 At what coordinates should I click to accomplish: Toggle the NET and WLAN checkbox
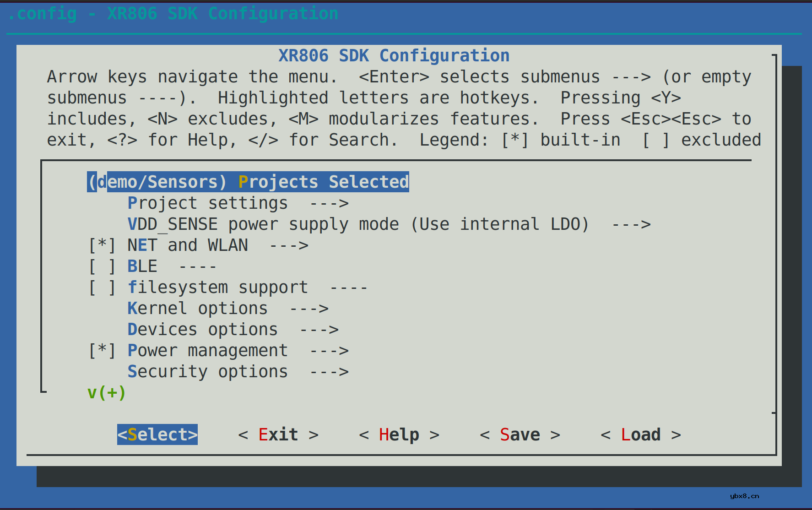(102, 245)
